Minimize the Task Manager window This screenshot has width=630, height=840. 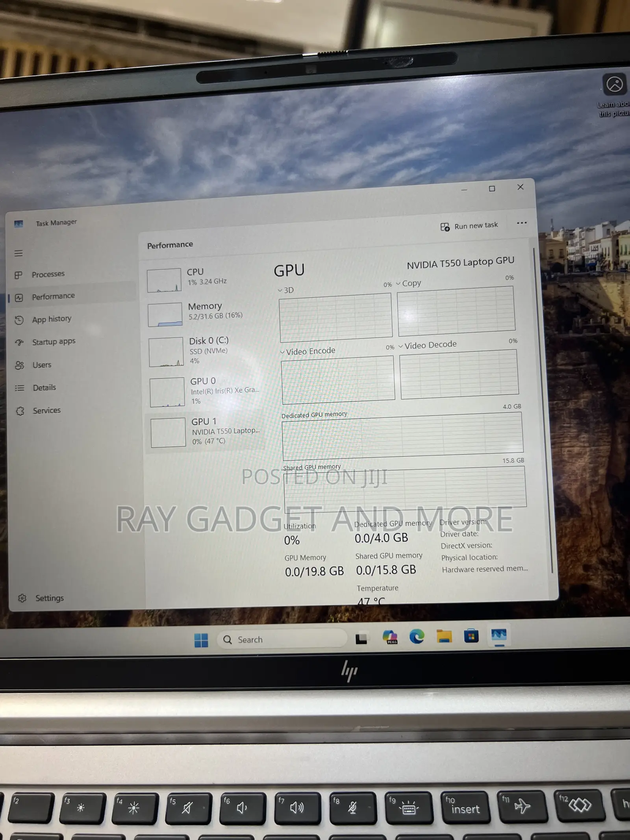464,190
